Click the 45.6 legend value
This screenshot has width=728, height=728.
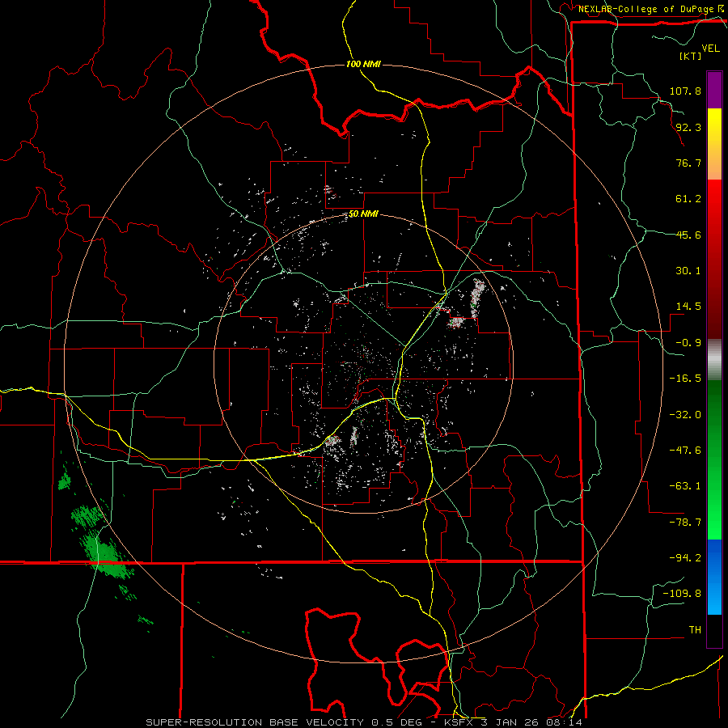tap(688, 235)
